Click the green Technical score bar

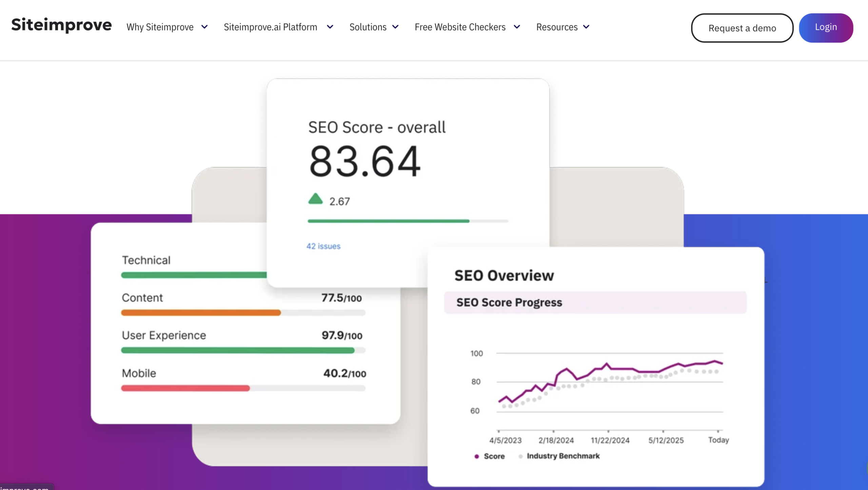coord(194,275)
